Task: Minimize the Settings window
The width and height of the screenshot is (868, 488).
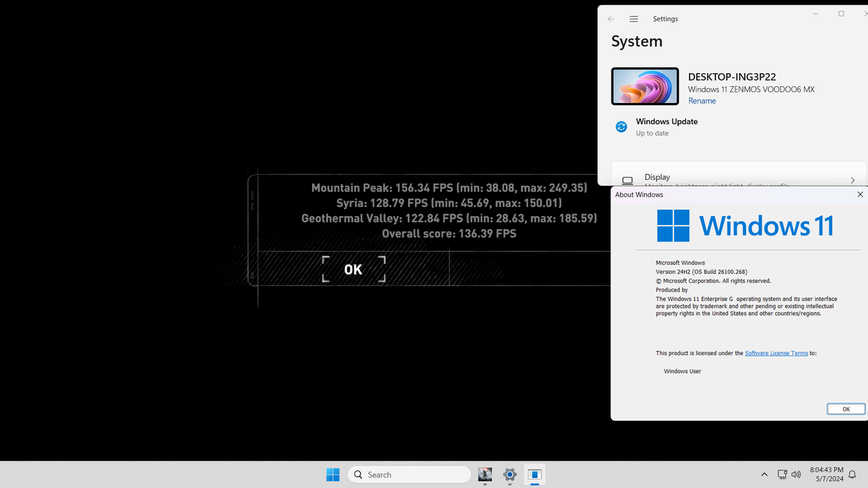Action: [x=816, y=14]
